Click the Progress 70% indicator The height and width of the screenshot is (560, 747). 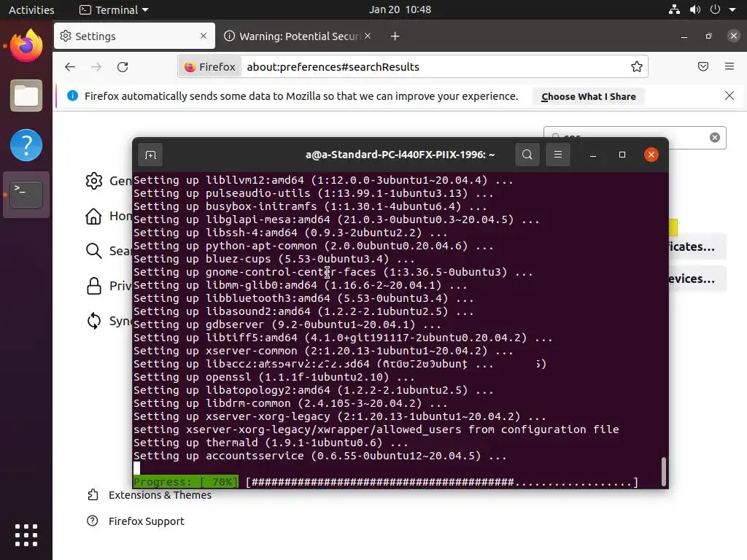coord(185,482)
